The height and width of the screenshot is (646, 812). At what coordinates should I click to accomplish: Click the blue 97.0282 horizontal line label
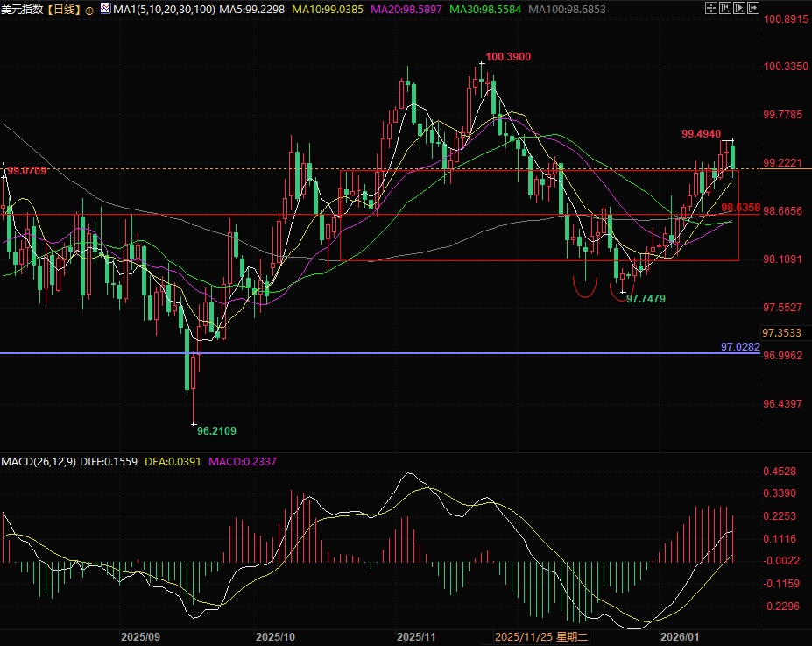click(739, 347)
